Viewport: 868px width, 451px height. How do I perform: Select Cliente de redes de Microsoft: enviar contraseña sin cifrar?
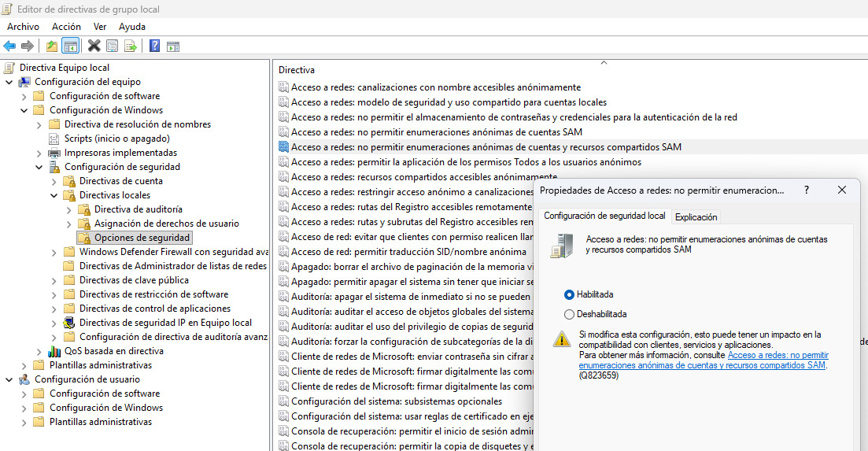[x=412, y=357]
